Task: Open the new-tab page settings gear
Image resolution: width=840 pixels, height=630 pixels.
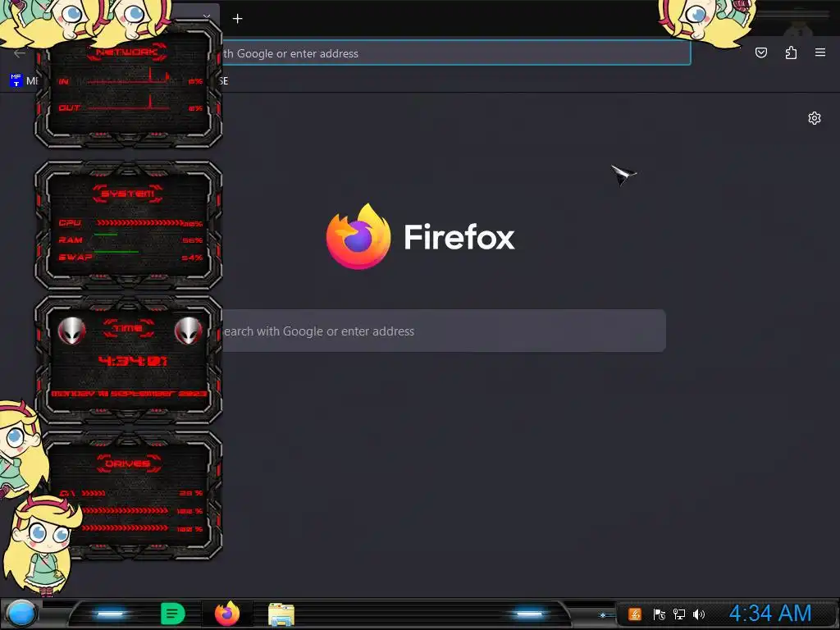Action: pos(815,118)
